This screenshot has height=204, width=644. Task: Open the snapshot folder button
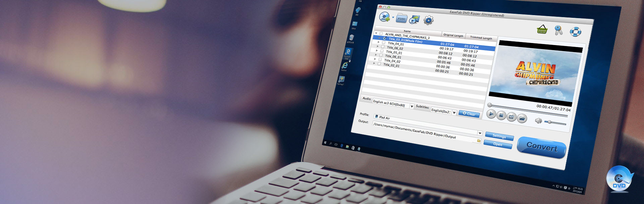(522, 118)
